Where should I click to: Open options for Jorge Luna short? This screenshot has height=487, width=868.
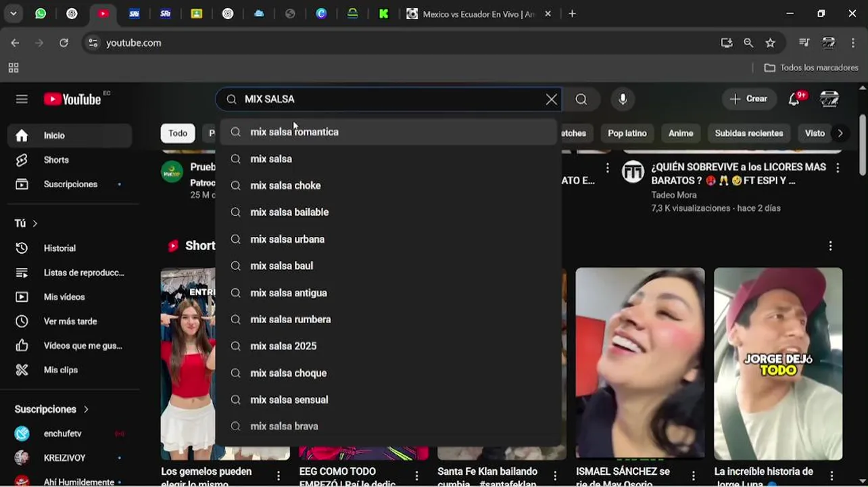pos(831,476)
